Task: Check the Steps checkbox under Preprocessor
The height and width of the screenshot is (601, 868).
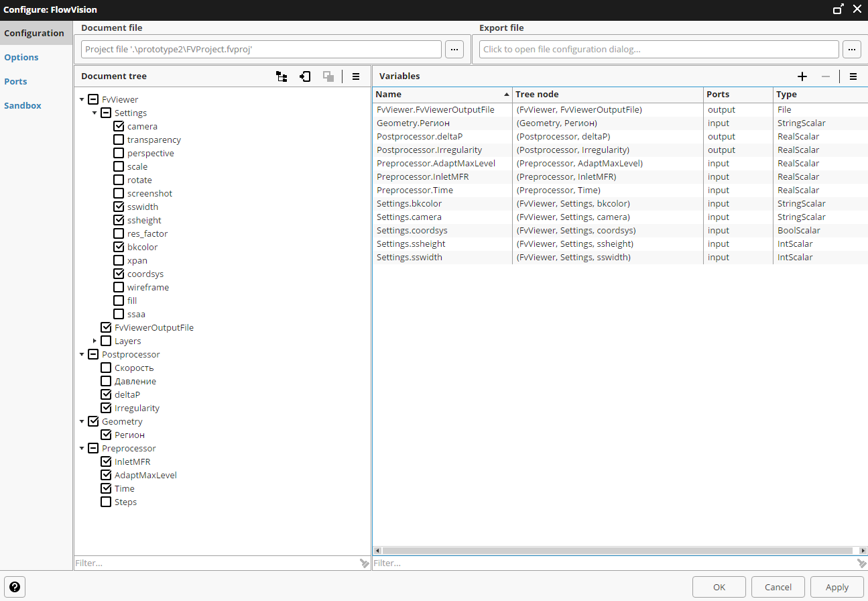Action: (x=106, y=502)
